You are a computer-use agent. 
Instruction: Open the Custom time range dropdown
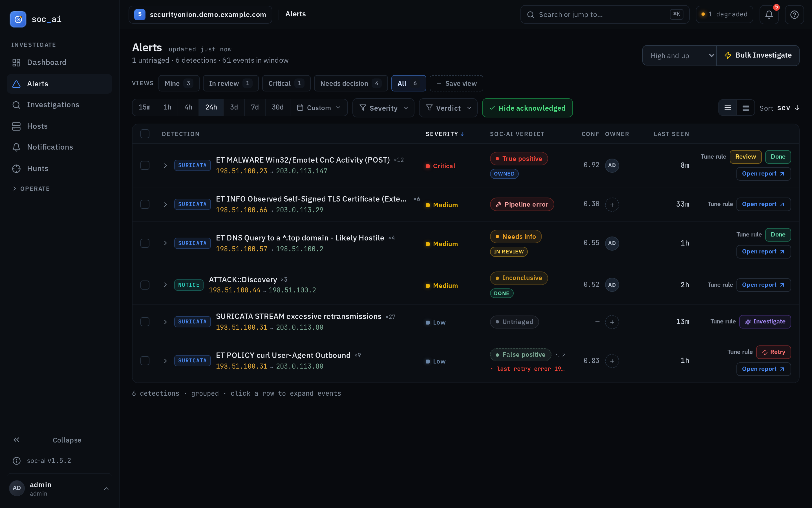(319, 108)
